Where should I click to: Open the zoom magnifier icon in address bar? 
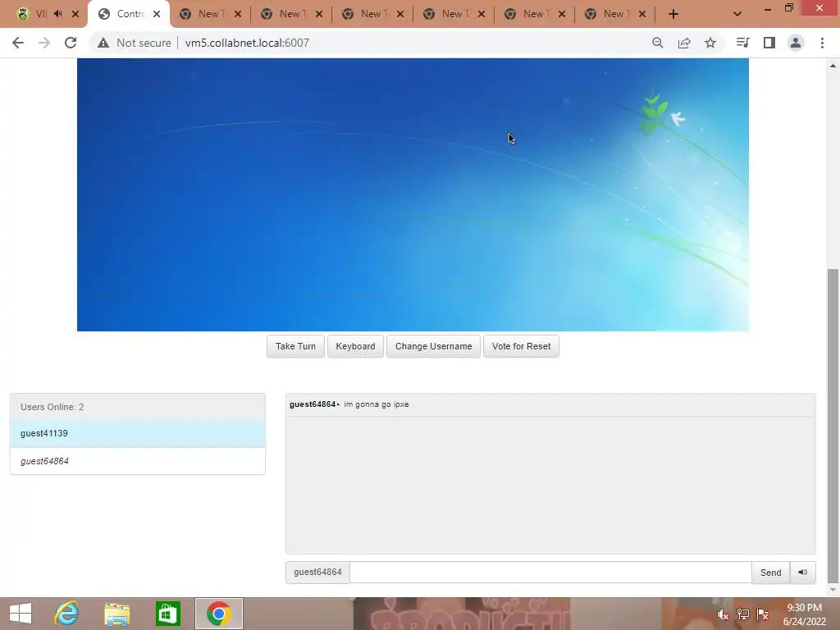[658, 43]
